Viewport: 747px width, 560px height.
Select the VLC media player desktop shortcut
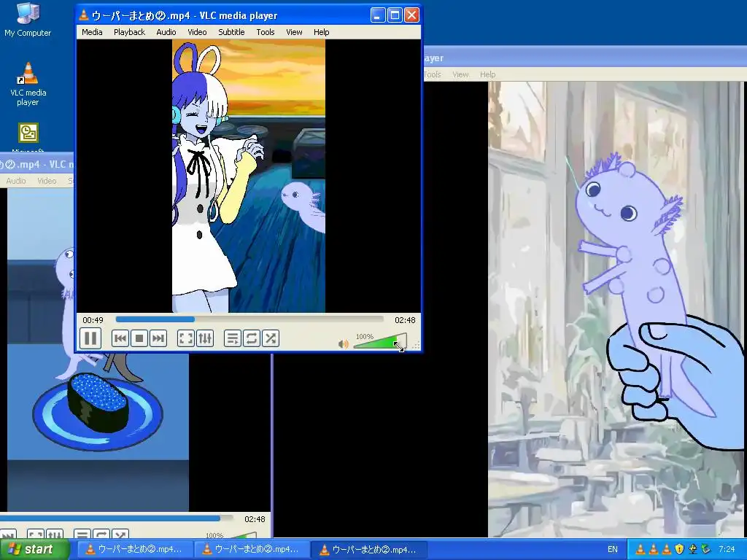[x=28, y=85]
